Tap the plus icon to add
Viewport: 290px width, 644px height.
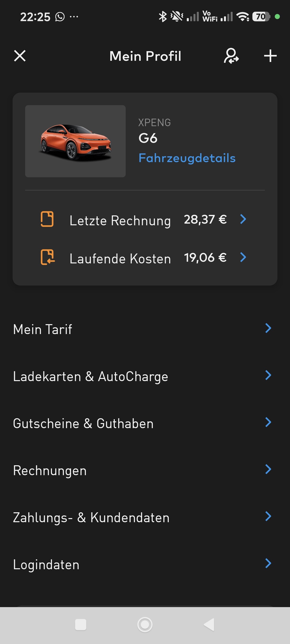click(270, 56)
